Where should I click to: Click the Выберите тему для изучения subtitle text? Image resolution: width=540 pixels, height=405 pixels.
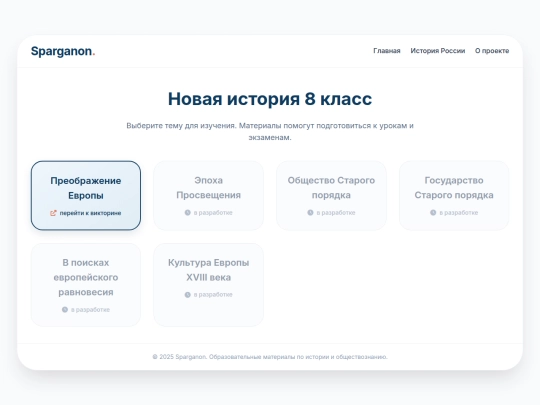(x=270, y=131)
